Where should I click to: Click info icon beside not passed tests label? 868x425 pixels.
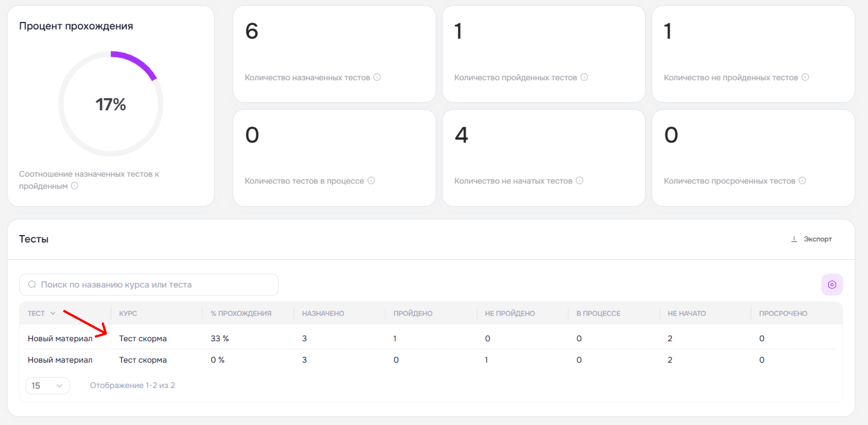[x=805, y=77]
